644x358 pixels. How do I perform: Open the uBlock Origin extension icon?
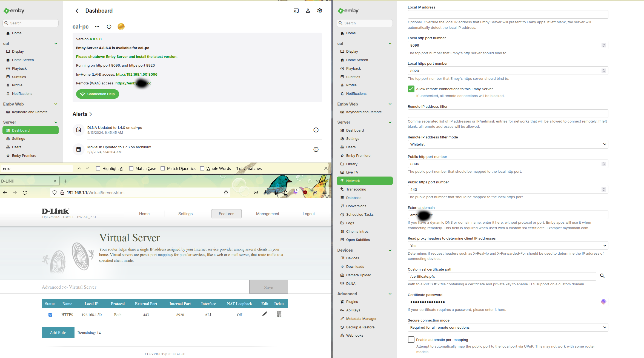click(305, 192)
